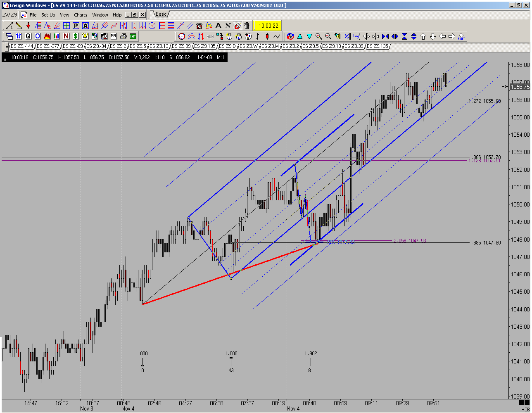This screenshot has height=413, width=532.
Task: Switch to the ES Z9.W chart tab
Action: point(249,46)
